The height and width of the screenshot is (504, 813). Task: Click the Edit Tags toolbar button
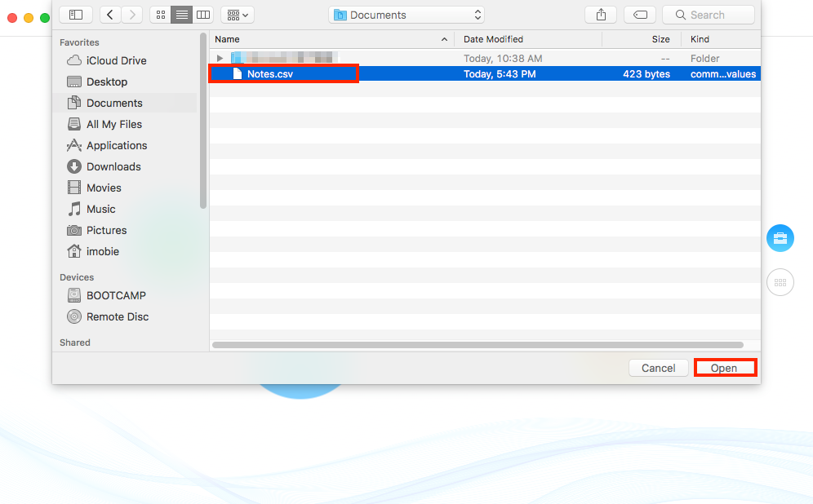click(640, 15)
